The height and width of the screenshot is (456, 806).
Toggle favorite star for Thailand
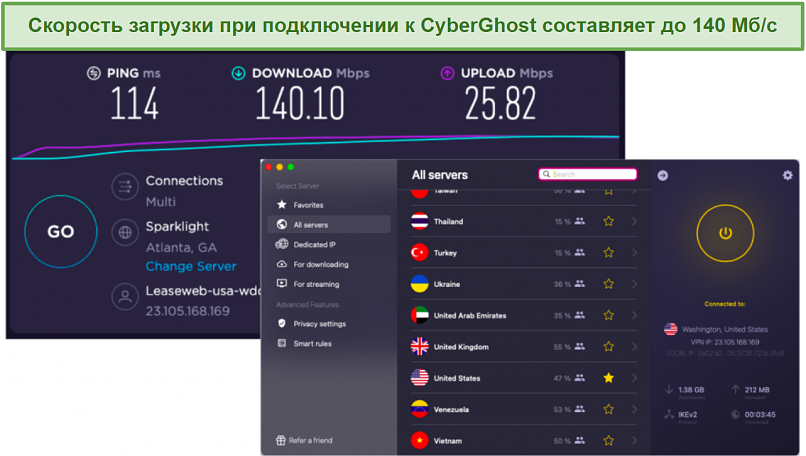coord(609,221)
